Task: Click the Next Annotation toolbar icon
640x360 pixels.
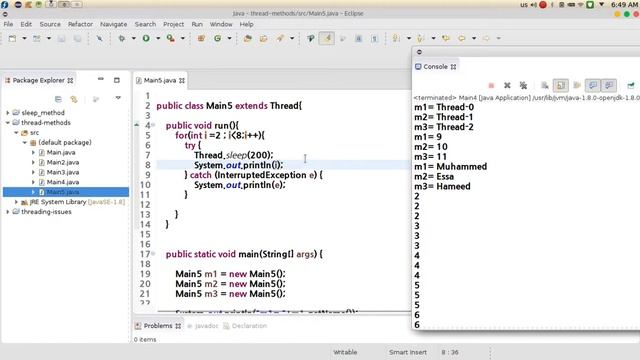Action: (396, 38)
